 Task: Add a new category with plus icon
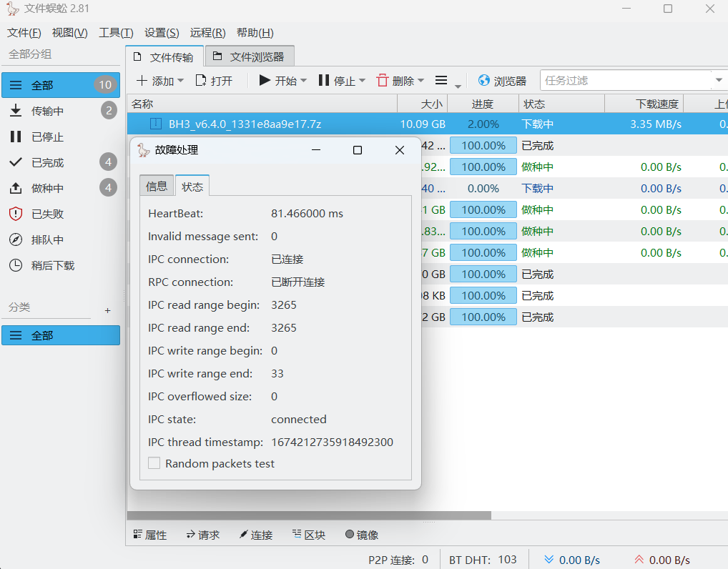point(108,310)
